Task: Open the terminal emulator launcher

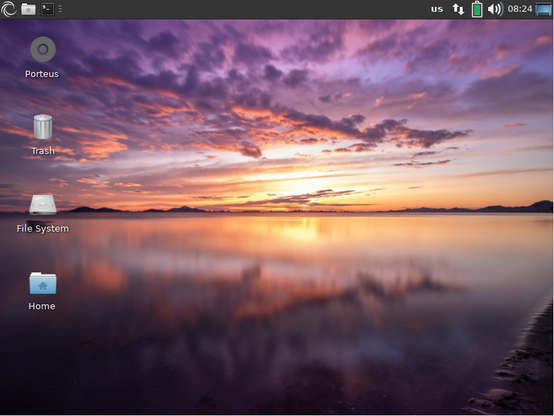Action: (x=47, y=9)
